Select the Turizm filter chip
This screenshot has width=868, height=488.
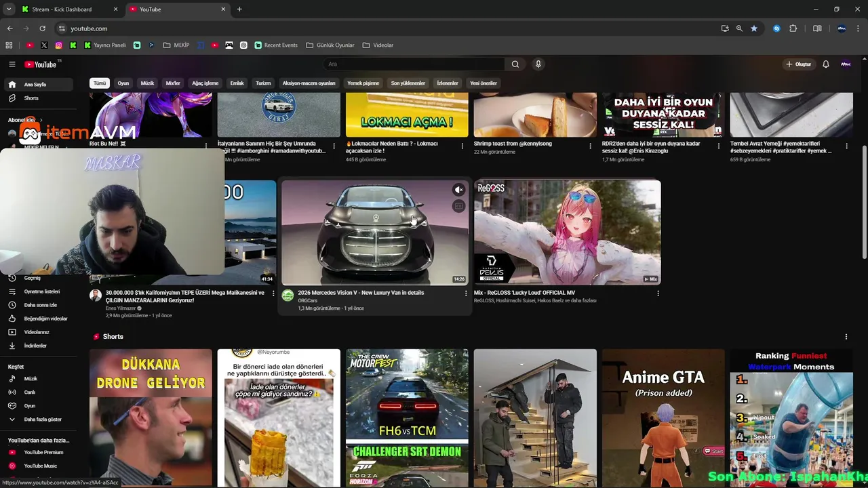point(263,83)
